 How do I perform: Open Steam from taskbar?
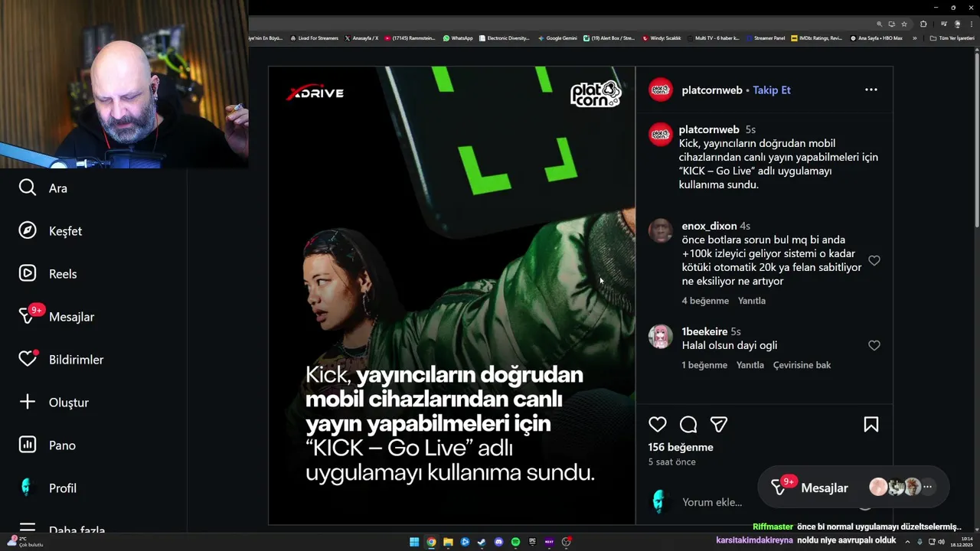coord(482,542)
